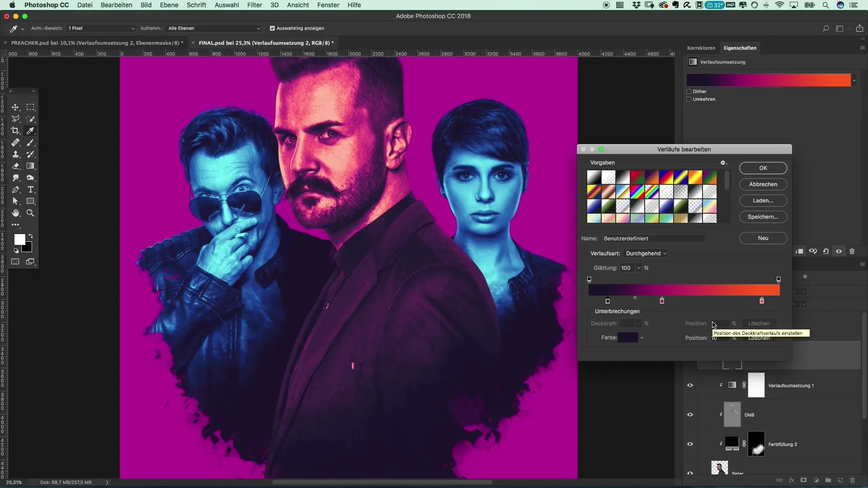
Task: Click the Laden... button
Action: click(763, 201)
